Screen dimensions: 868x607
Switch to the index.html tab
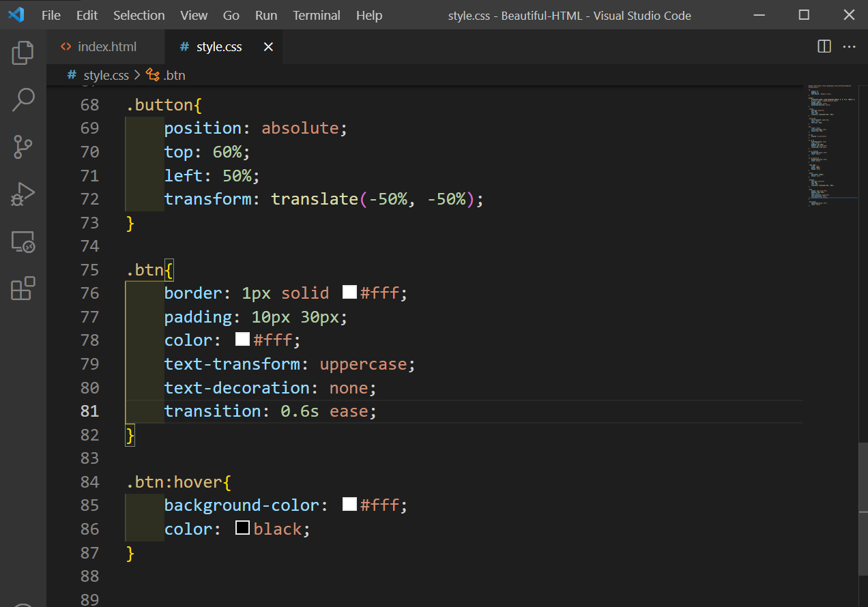(106, 46)
